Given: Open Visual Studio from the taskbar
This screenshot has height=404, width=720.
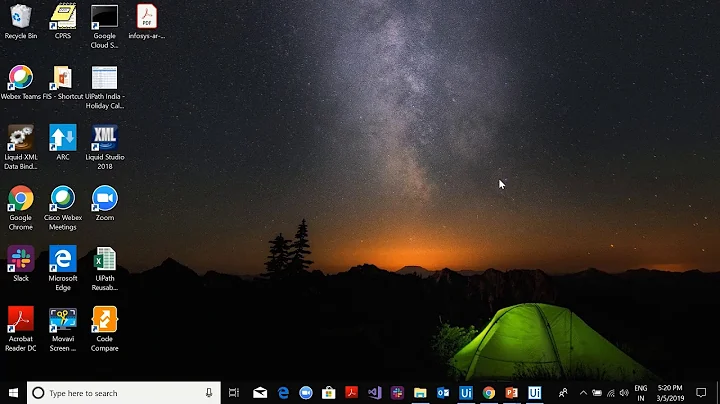Looking at the screenshot, I should click(x=375, y=393).
